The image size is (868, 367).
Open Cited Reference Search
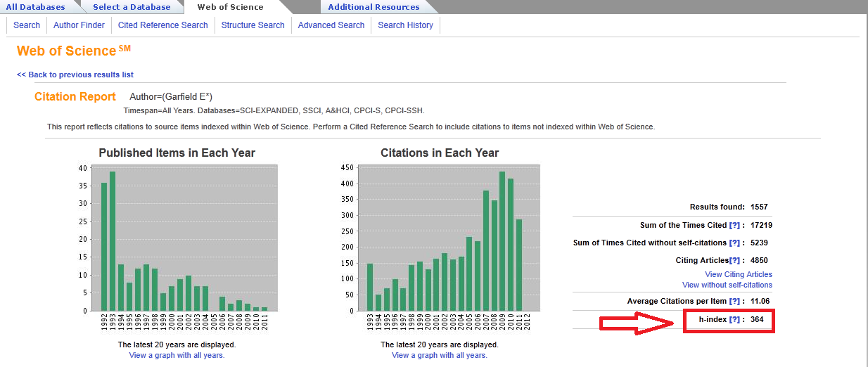[163, 25]
